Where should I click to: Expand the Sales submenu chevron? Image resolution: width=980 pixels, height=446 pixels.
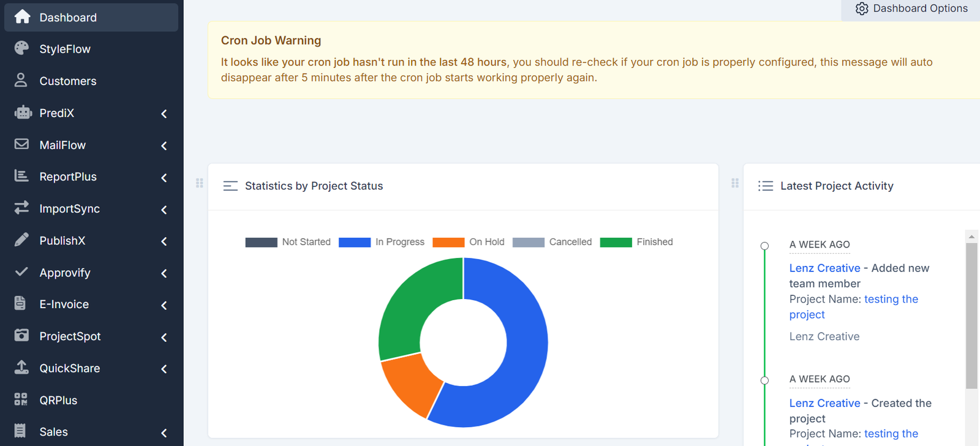[164, 433]
